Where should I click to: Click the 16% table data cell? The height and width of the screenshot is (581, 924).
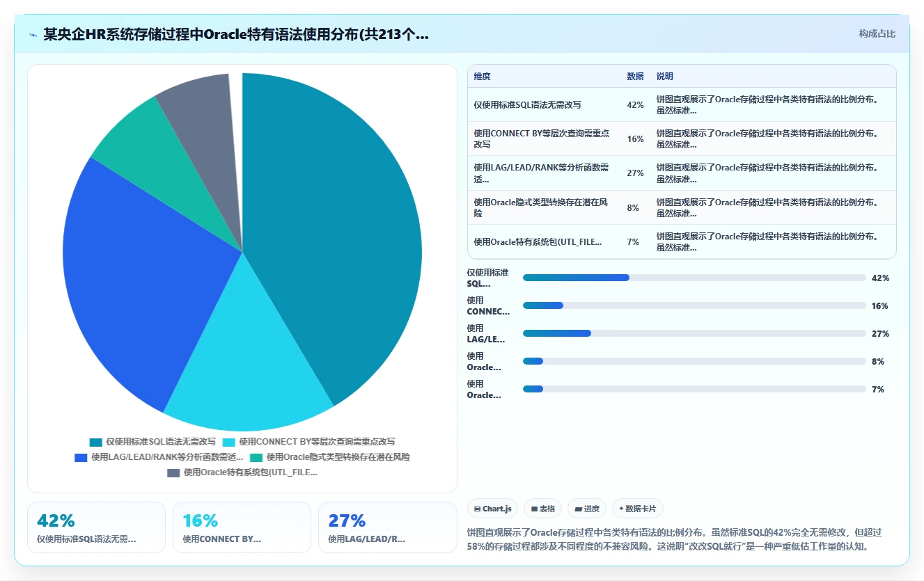pos(635,139)
